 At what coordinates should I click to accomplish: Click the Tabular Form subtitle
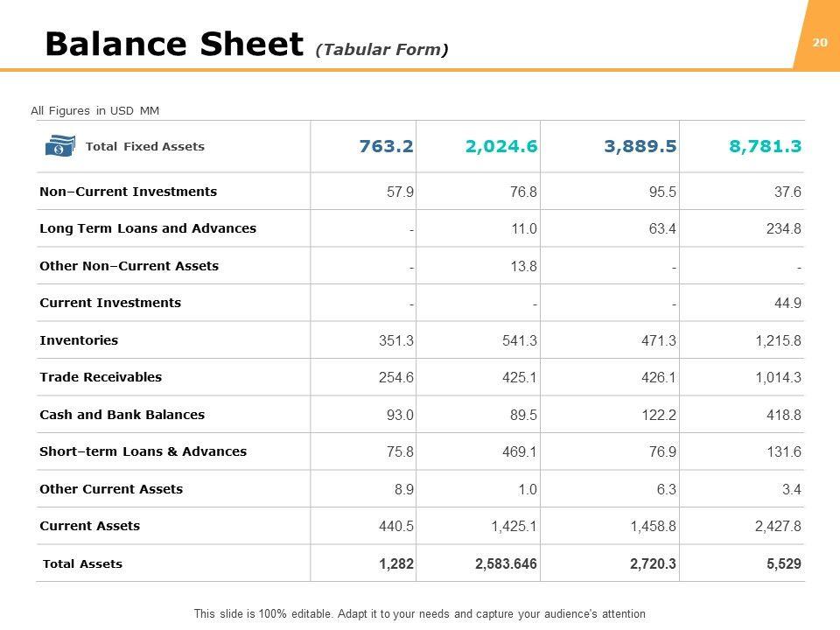(382, 49)
